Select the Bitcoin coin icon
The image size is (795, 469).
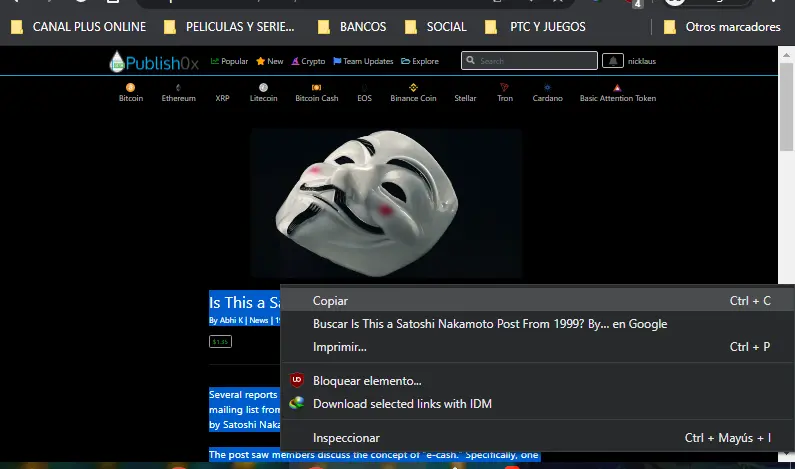point(130,88)
